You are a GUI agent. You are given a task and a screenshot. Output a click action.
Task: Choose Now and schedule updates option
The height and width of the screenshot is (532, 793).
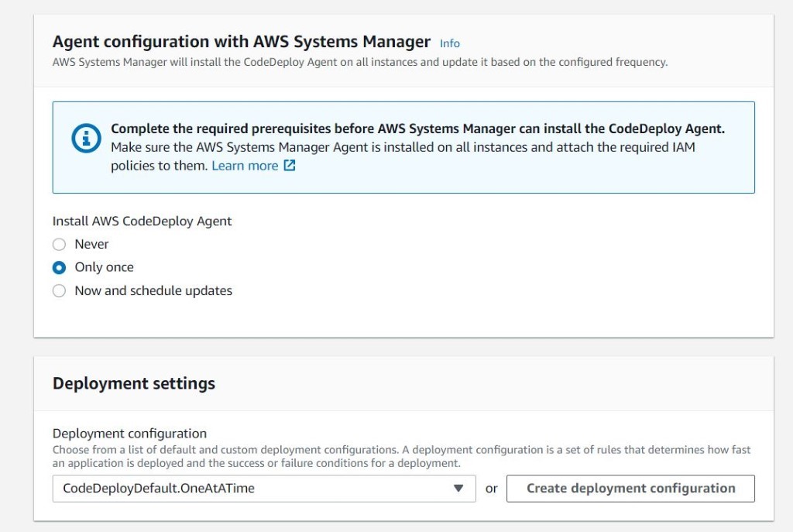pos(59,290)
